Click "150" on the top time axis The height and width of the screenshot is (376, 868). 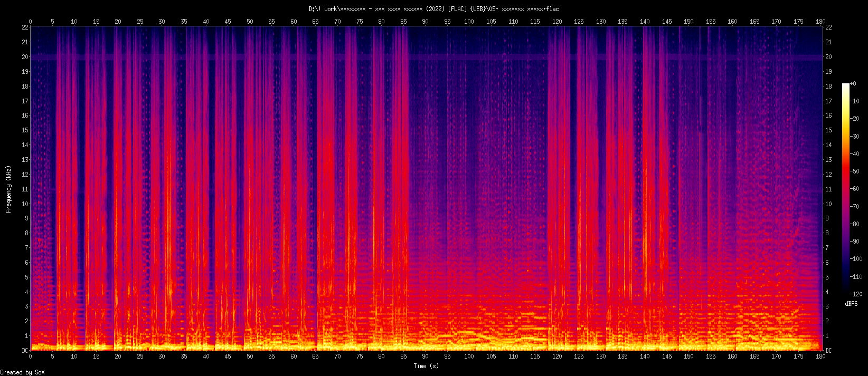pos(688,22)
